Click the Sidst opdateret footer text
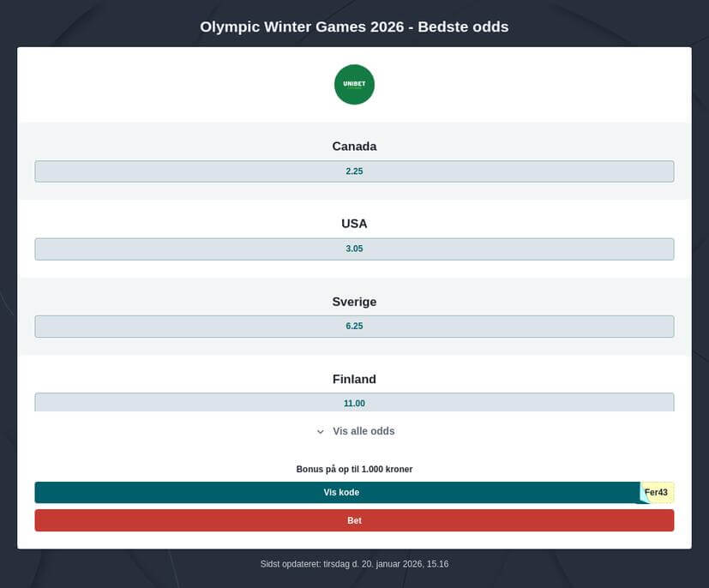Screen dimensions: 709x588 click(354, 563)
